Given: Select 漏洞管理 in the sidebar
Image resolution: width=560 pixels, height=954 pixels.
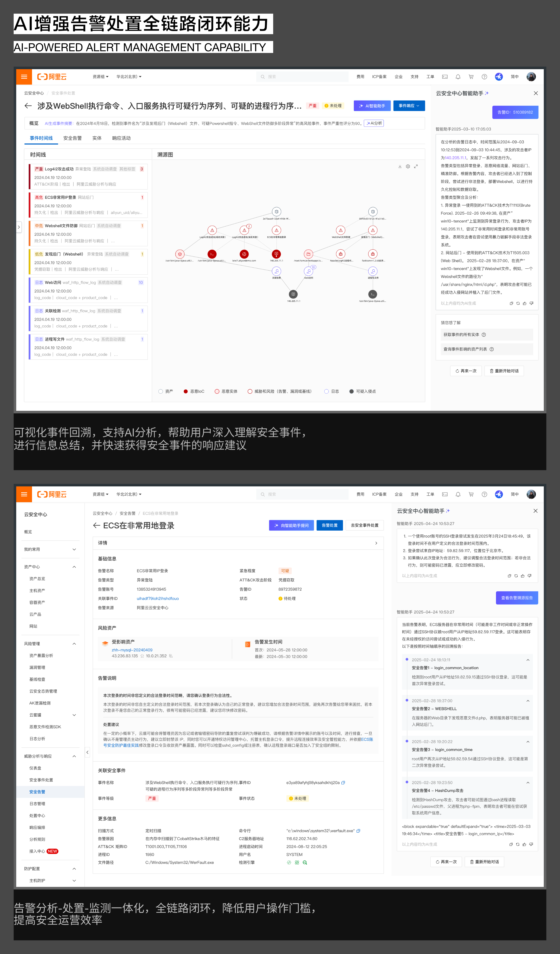Looking at the screenshot, I should 37,667.
